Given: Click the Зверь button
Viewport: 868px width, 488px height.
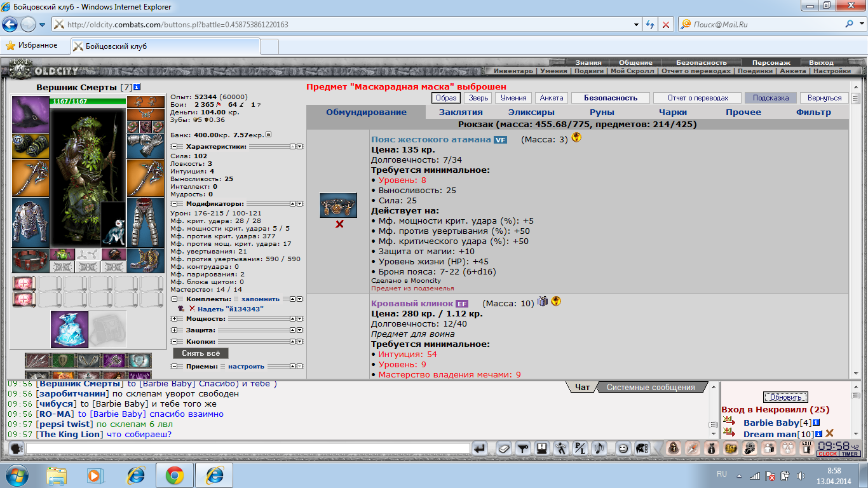Looking at the screenshot, I should pyautogui.click(x=477, y=98).
